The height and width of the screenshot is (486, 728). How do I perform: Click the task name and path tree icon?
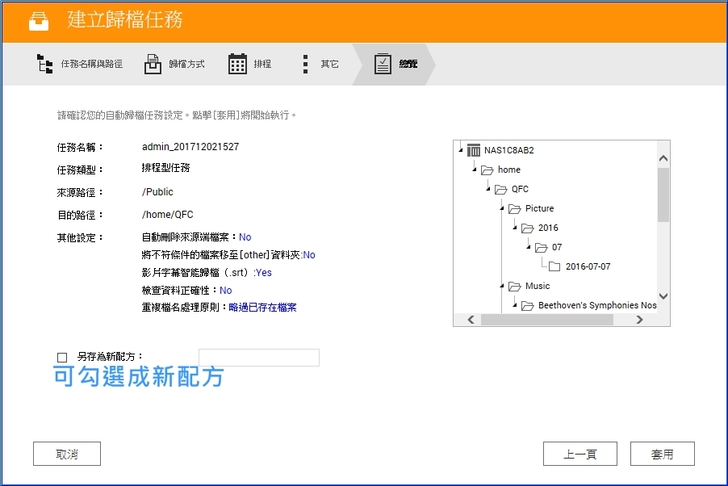(45, 64)
